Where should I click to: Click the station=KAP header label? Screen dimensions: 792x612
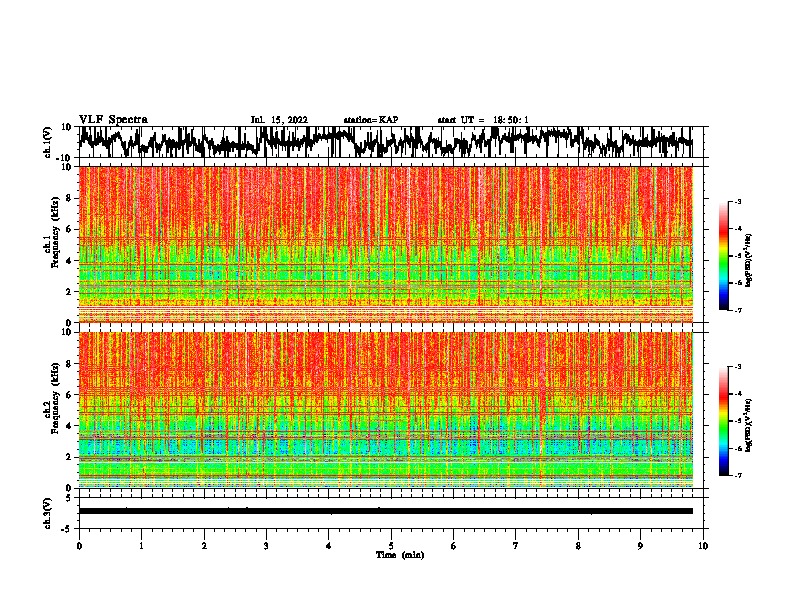pyautogui.click(x=371, y=120)
